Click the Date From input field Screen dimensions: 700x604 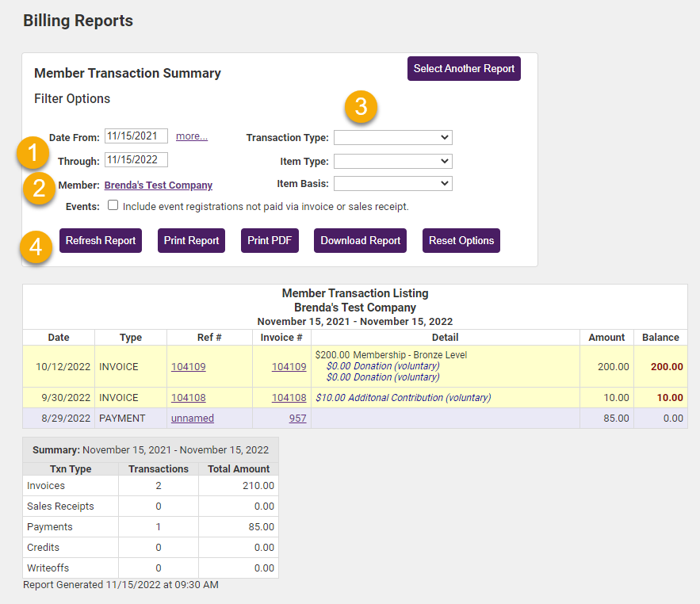[x=136, y=136]
